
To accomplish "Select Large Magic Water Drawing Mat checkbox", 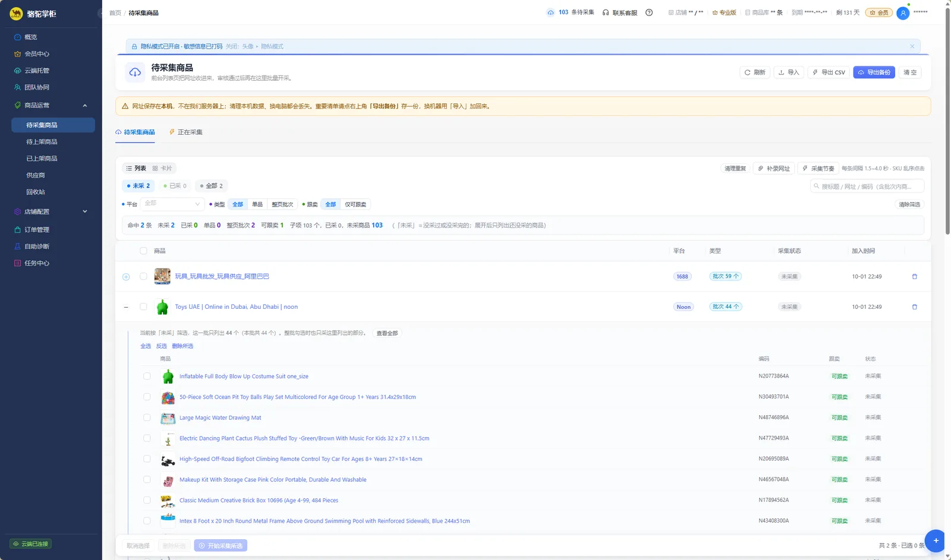I will [x=147, y=417].
